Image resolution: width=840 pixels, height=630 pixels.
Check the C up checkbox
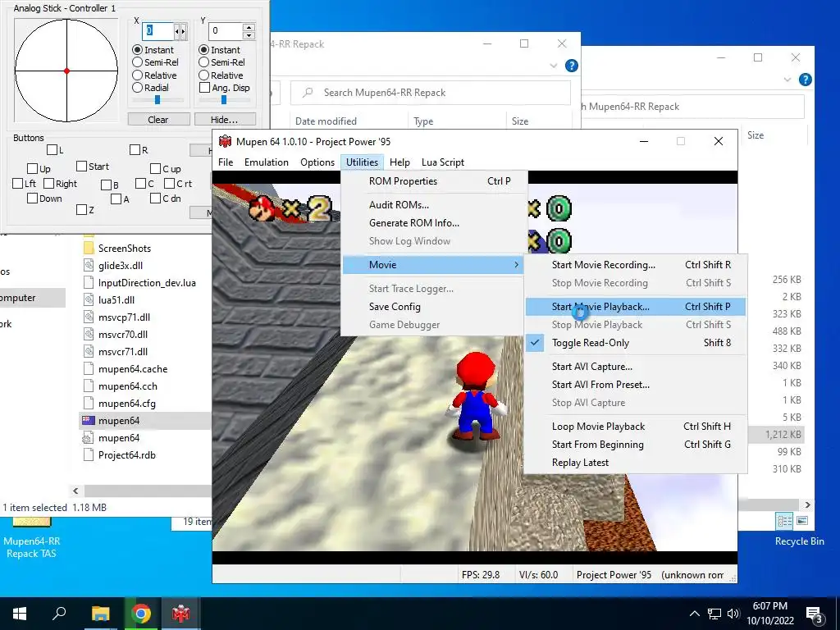pyautogui.click(x=155, y=169)
